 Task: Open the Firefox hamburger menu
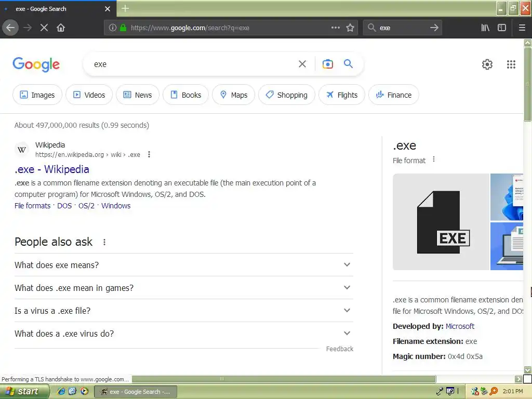[x=522, y=28]
